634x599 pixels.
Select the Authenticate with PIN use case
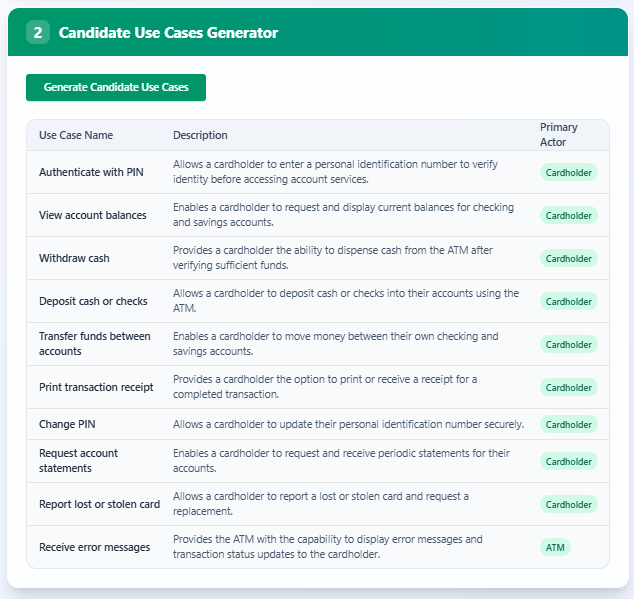(x=91, y=172)
